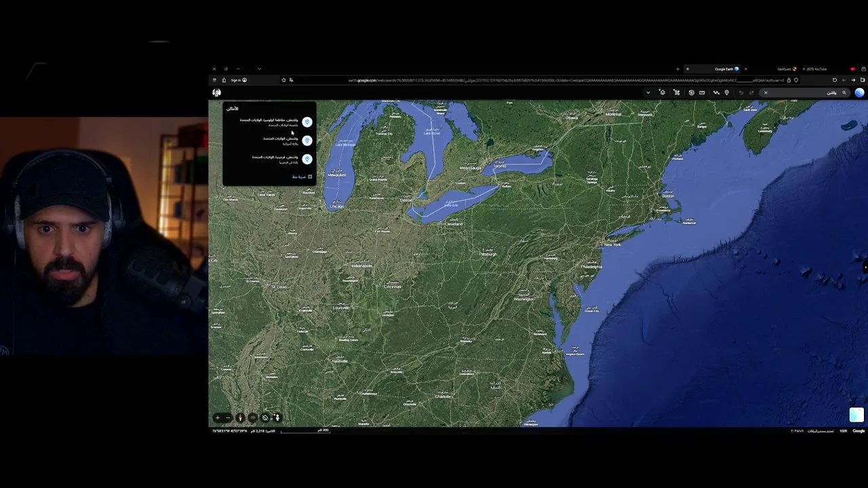Select the measure ruler tool
Screen dimensions: 868x488
tap(702, 93)
